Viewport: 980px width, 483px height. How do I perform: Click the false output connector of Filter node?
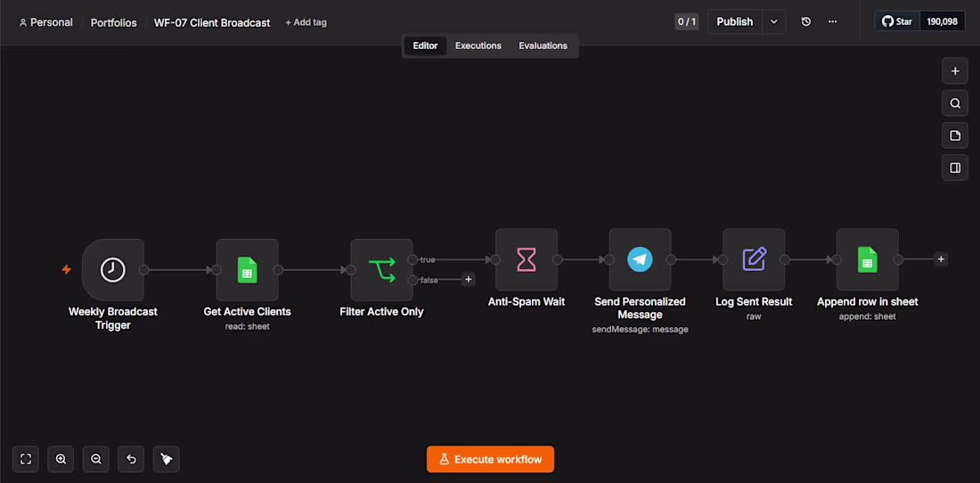point(412,280)
